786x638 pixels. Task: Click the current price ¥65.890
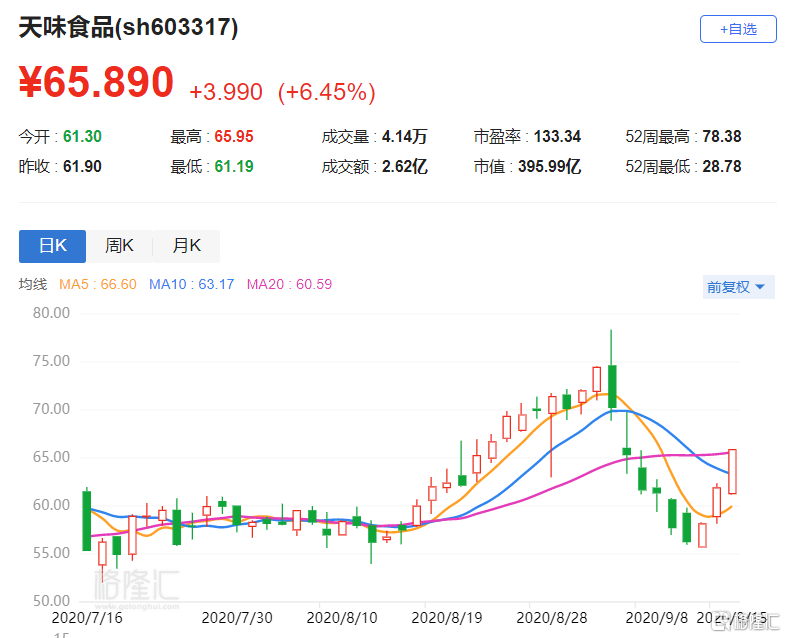coord(96,82)
